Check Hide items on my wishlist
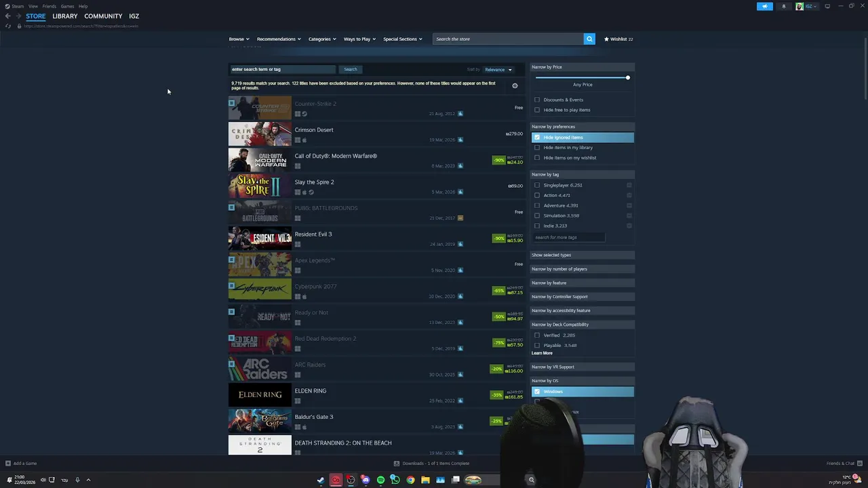 pos(537,158)
